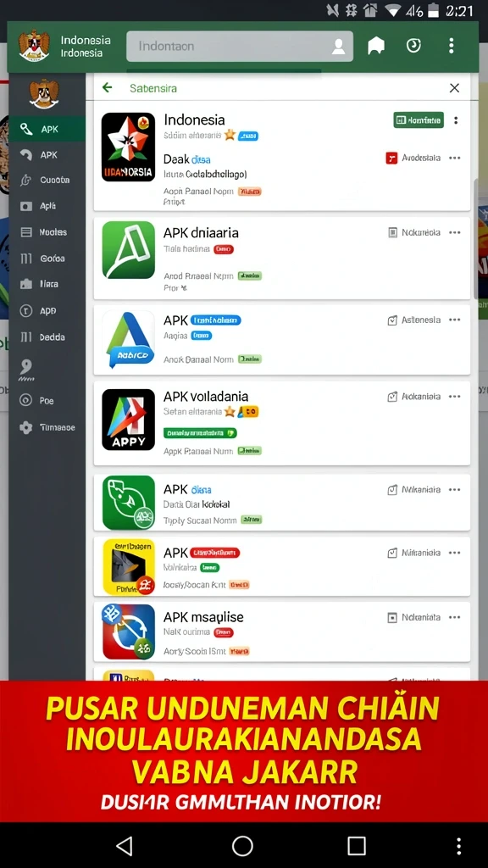Open more options on APK dniaaria row
Viewport: 488px width, 868px height.
(x=455, y=232)
